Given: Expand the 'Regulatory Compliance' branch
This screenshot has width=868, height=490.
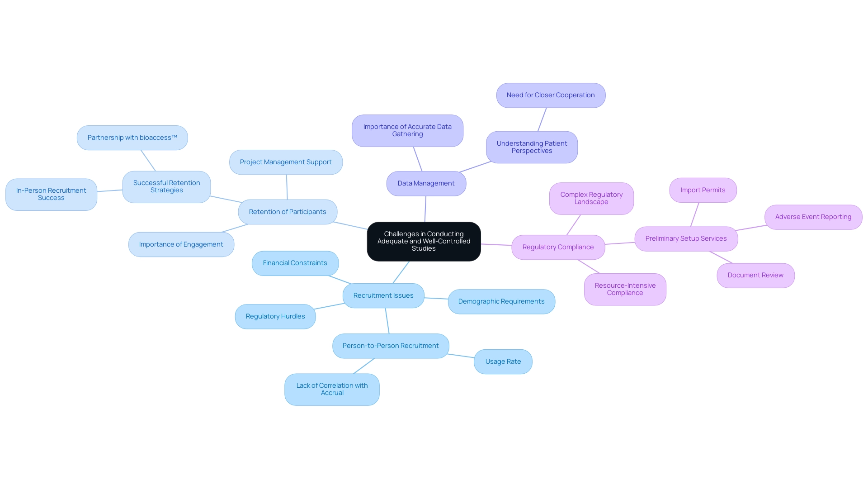Looking at the screenshot, I should click(557, 247).
